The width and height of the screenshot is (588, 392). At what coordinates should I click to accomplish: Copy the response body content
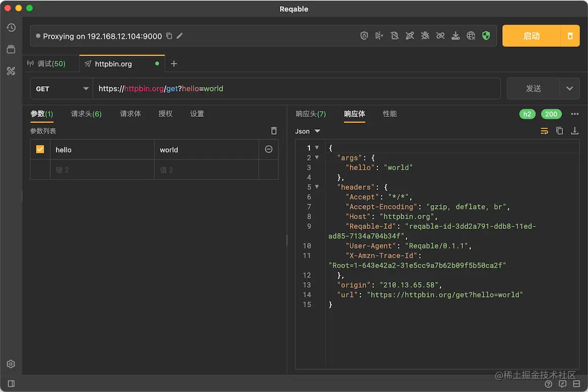(560, 131)
